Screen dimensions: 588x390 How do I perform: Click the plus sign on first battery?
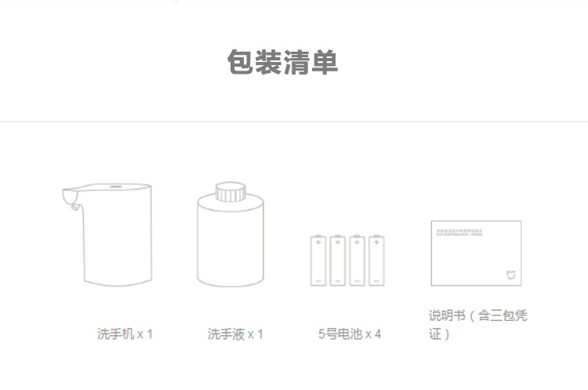pos(318,242)
